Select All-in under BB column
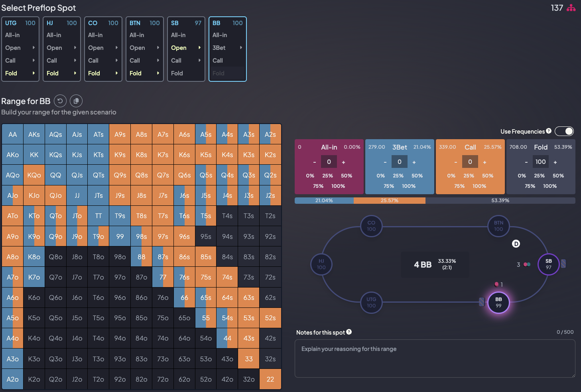581x392 pixels. coord(220,35)
